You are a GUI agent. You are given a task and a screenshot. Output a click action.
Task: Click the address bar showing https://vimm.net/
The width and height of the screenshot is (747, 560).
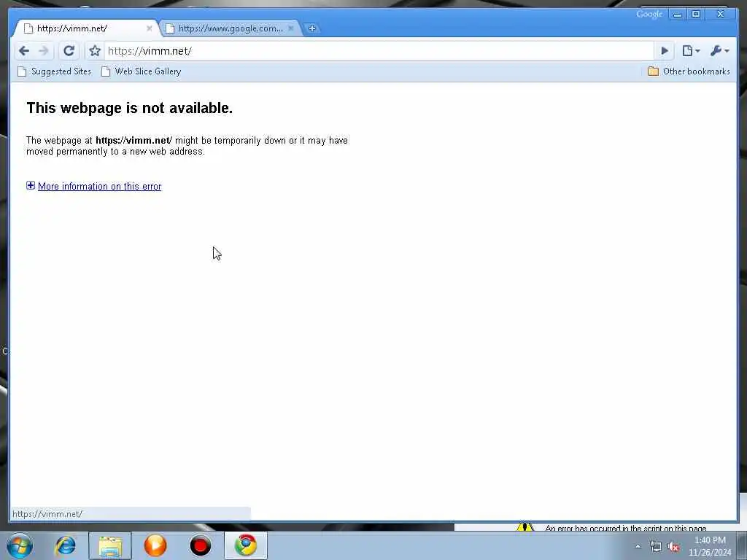click(379, 51)
